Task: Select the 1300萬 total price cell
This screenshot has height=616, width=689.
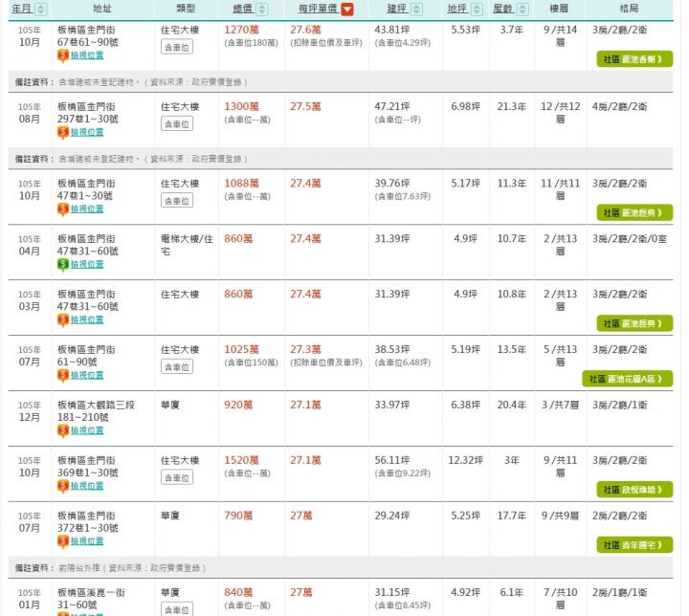Action: (242, 107)
